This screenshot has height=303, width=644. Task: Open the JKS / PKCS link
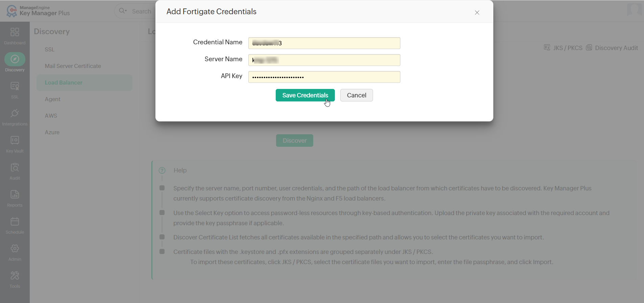(568, 48)
